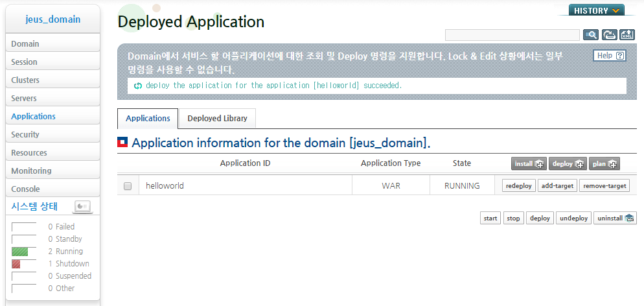Click the deploy button in the table header

click(x=568, y=163)
